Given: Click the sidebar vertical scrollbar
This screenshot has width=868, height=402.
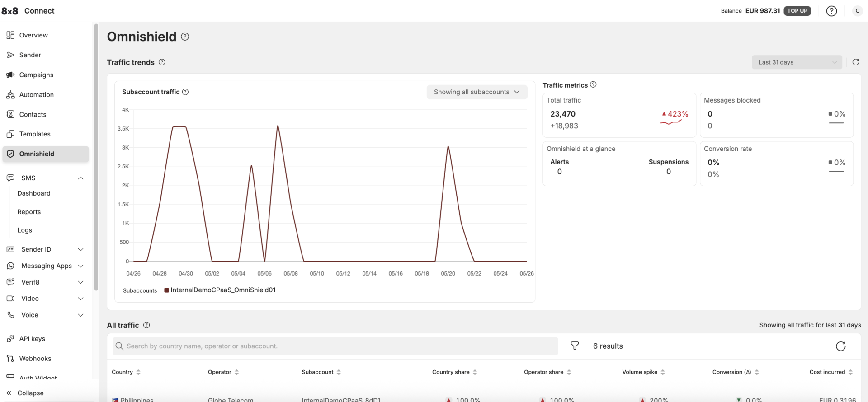Looking at the screenshot, I should click(96, 158).
